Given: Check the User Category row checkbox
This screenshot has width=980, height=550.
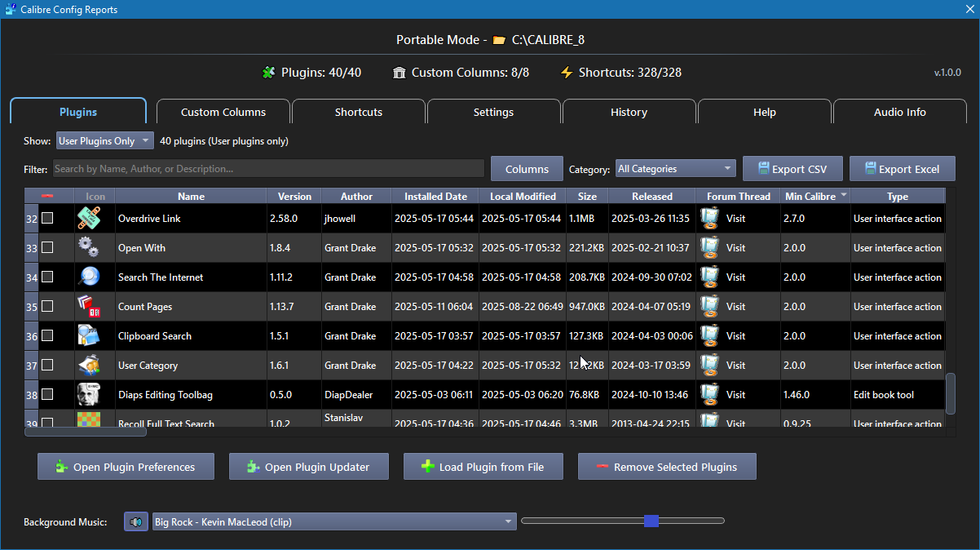Looking at the screenshot, I should click(x=47, y=365).
